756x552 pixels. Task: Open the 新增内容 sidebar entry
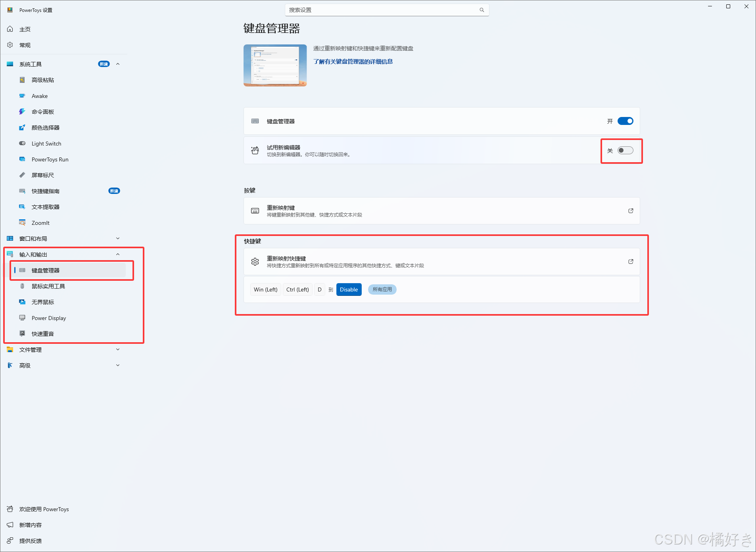63,525
